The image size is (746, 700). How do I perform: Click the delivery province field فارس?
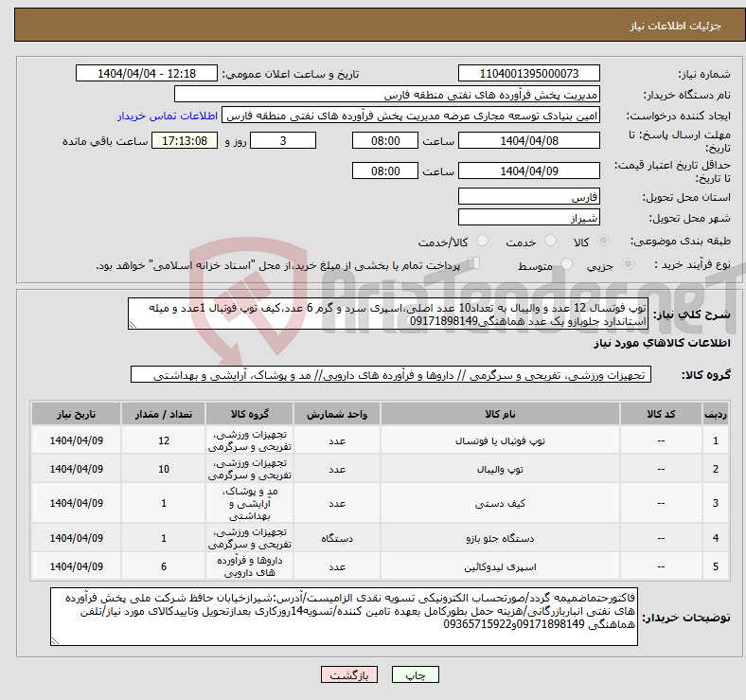[528, 196]
